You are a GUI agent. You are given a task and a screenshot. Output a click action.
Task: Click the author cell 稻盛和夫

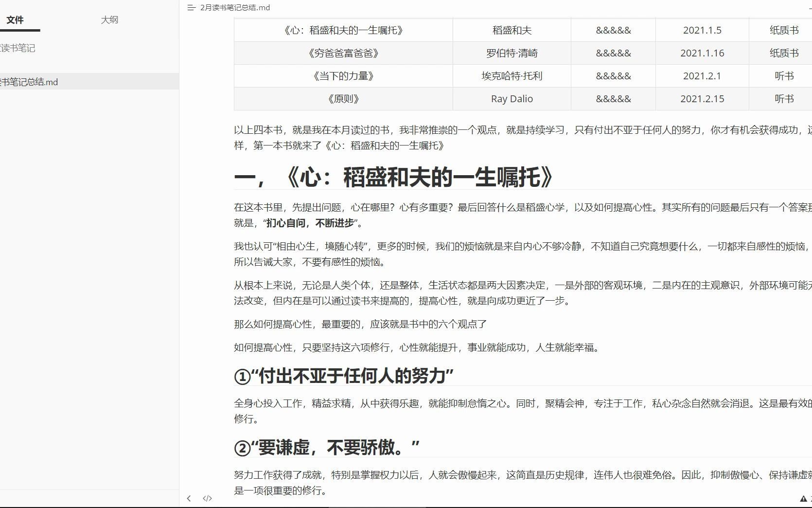click(512, 30)
